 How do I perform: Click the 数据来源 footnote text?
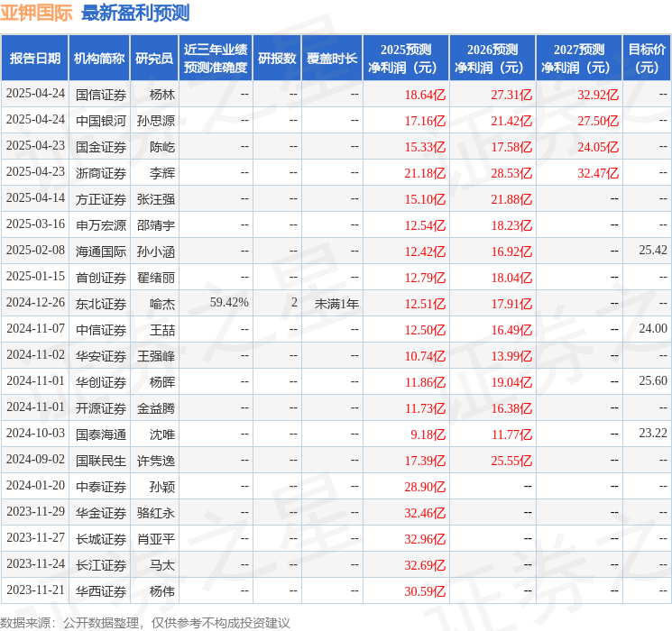[145, 622]
